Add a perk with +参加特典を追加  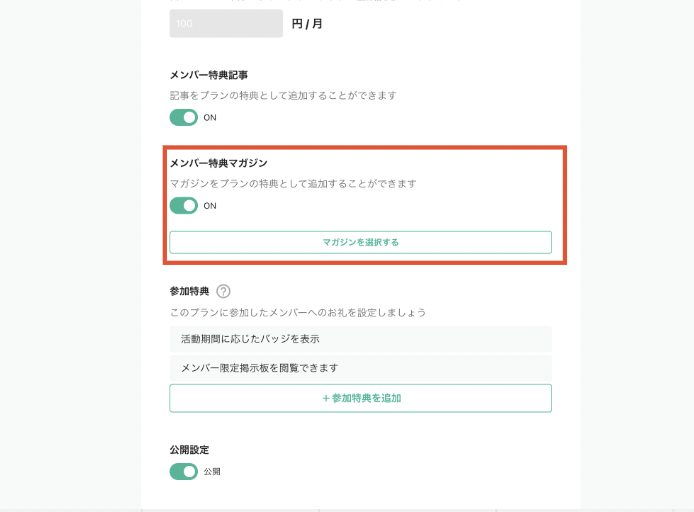point(360,398)
